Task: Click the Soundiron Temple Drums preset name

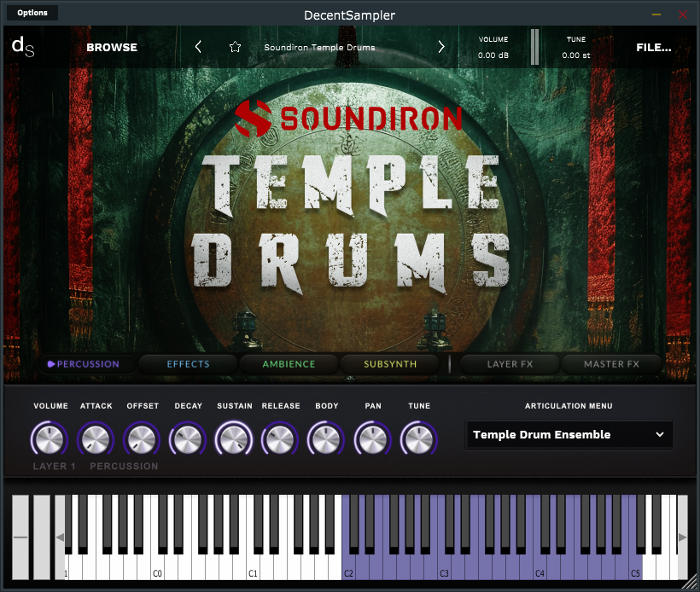Action: click(319, 47)
